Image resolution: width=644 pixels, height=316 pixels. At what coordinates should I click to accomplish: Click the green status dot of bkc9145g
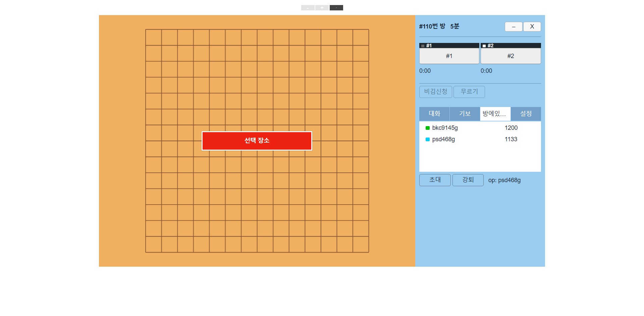428,128
